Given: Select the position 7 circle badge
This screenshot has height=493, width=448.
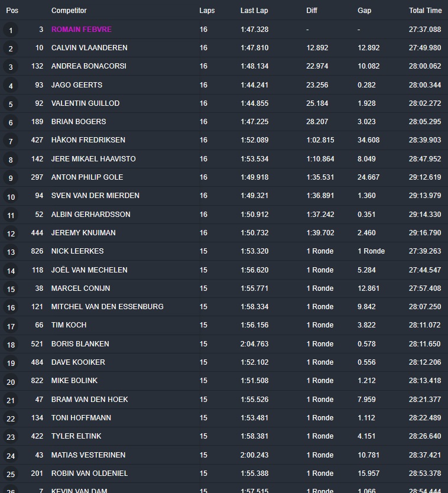Looking at the screenshot, I should click(x=11, y=141).
